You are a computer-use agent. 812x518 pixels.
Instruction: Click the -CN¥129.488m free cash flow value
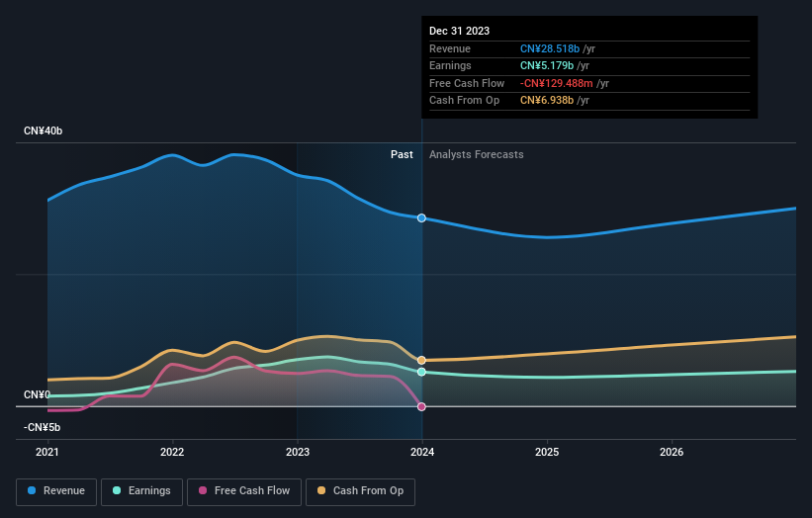(x=556, y=83)
